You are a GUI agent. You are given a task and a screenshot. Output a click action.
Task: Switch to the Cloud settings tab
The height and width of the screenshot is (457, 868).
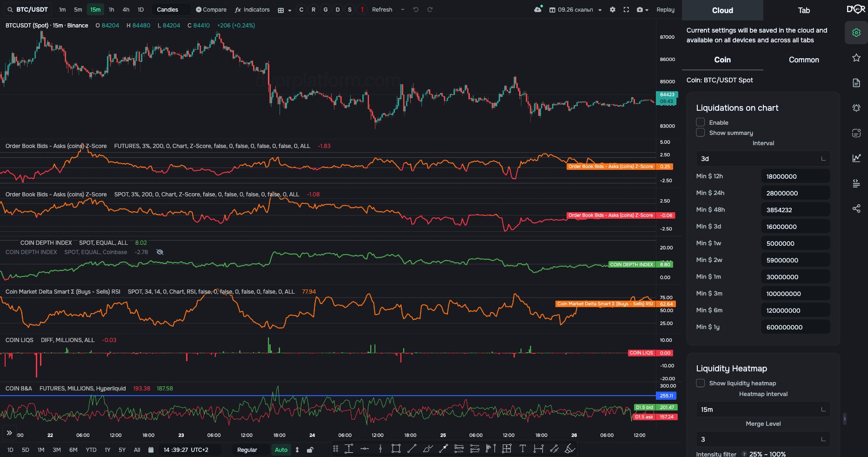(722, 10)
